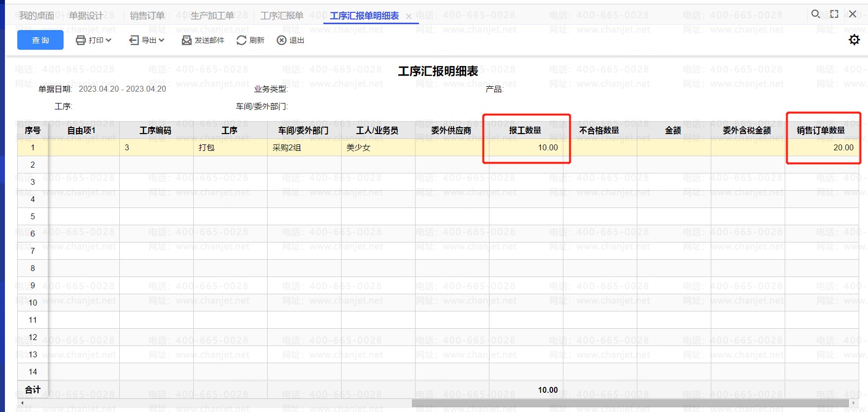Click the 刷新 button label
The width and height of the screenshot is (868, 412).
click(x=257, y=40)
